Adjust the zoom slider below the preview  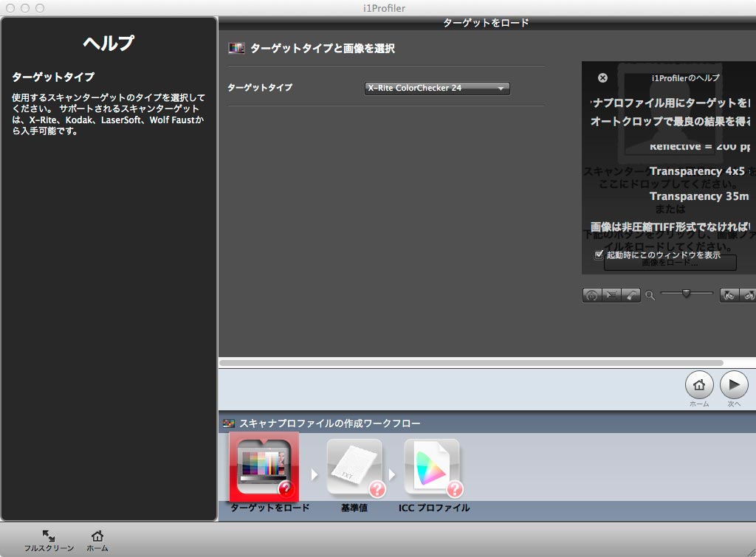(686, 293)
